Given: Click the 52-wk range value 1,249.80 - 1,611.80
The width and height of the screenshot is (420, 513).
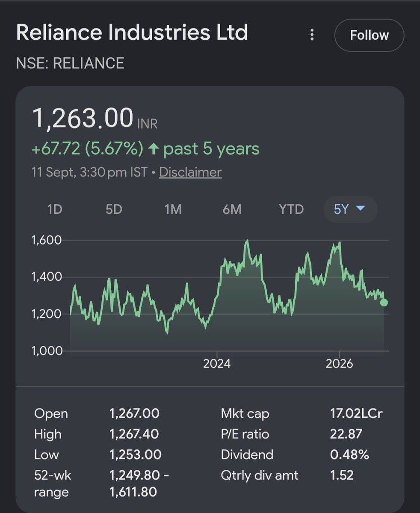Looking at the screenshot, I should (x=139, y=484).
